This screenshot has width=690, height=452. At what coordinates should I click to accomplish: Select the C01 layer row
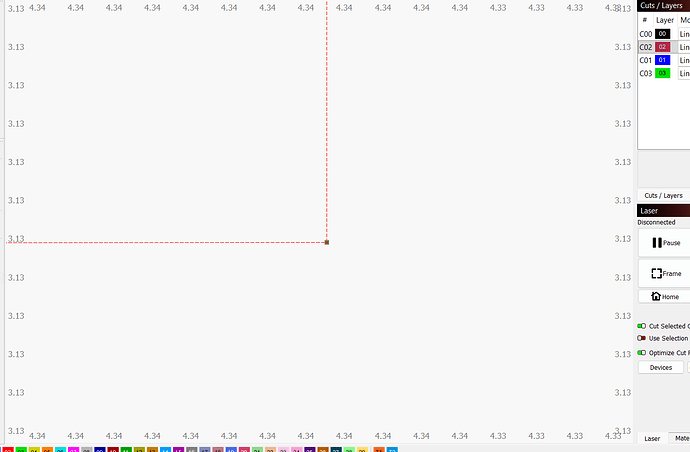click(664, 60)
